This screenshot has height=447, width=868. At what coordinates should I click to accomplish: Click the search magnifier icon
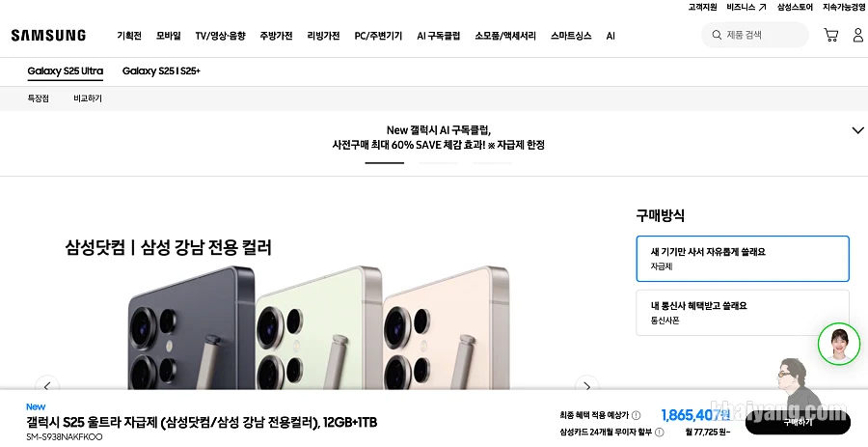tap(717, 35)
